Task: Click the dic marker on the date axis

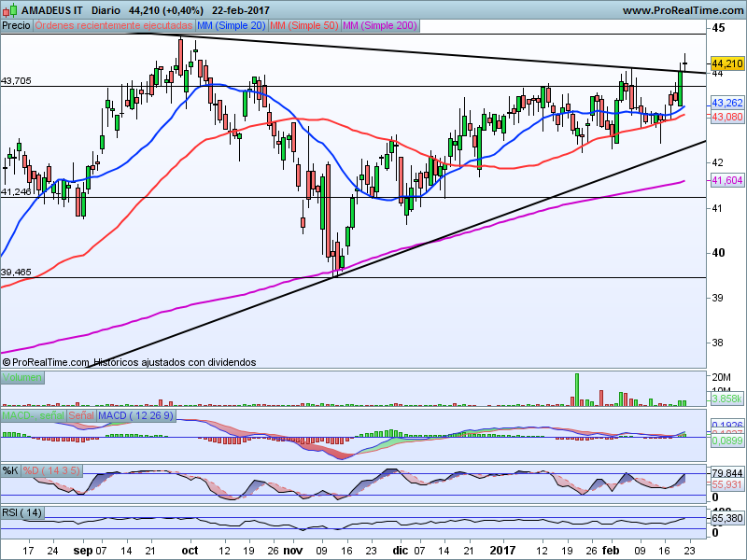Action: tap(401, 551)
